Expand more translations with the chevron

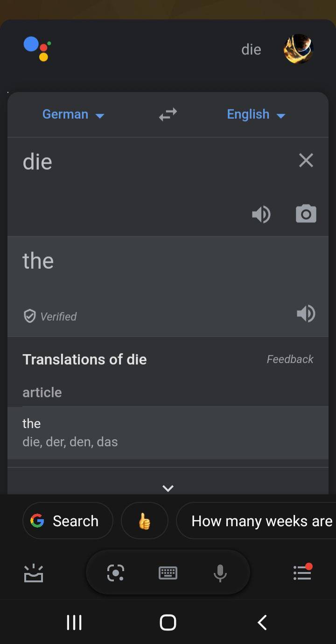[x=168, y=488]
